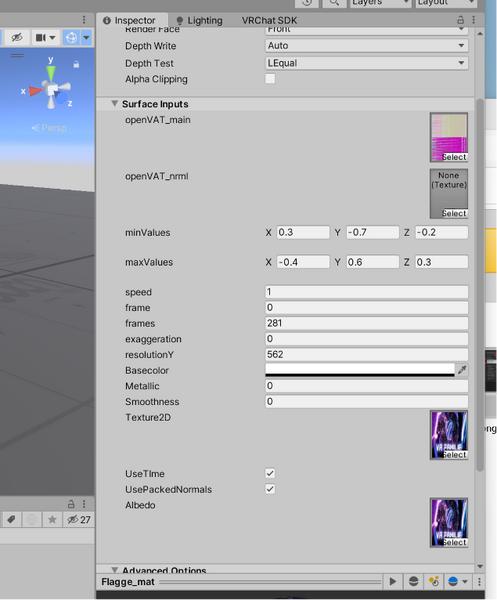
Task: Open the Basecolor color swatch
Action: click(x=360, y=370)
